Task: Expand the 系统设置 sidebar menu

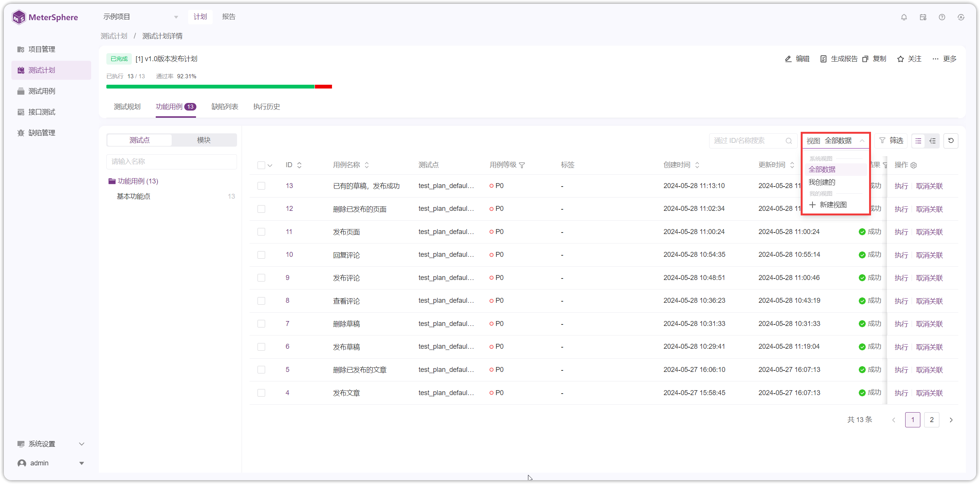Action: tap(51, 444)
